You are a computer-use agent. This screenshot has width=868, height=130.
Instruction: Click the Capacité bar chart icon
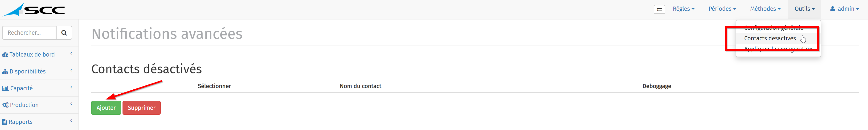point(5,88)
